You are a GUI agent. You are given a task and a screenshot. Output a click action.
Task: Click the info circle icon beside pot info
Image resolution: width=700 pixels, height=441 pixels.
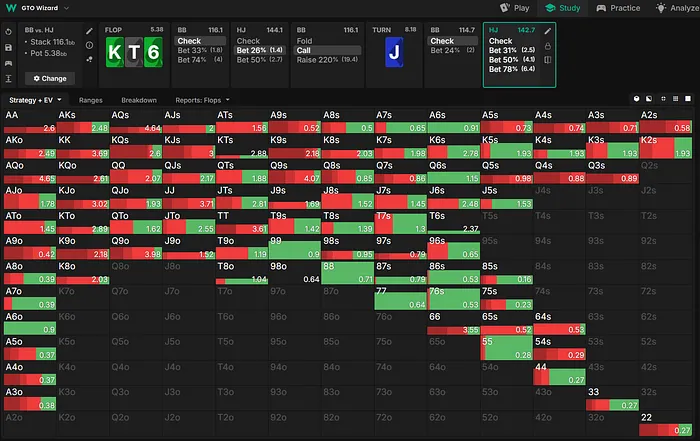[x=90, y=47]
